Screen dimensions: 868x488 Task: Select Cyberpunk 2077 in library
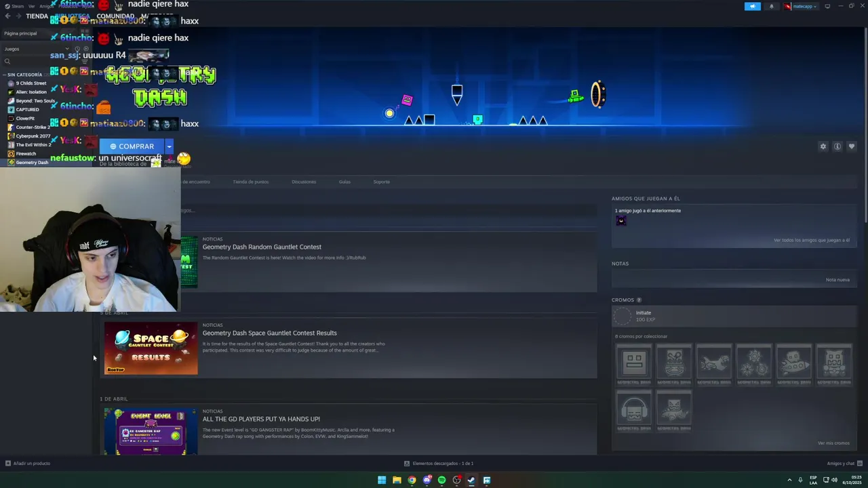click(x=32, y=136)
